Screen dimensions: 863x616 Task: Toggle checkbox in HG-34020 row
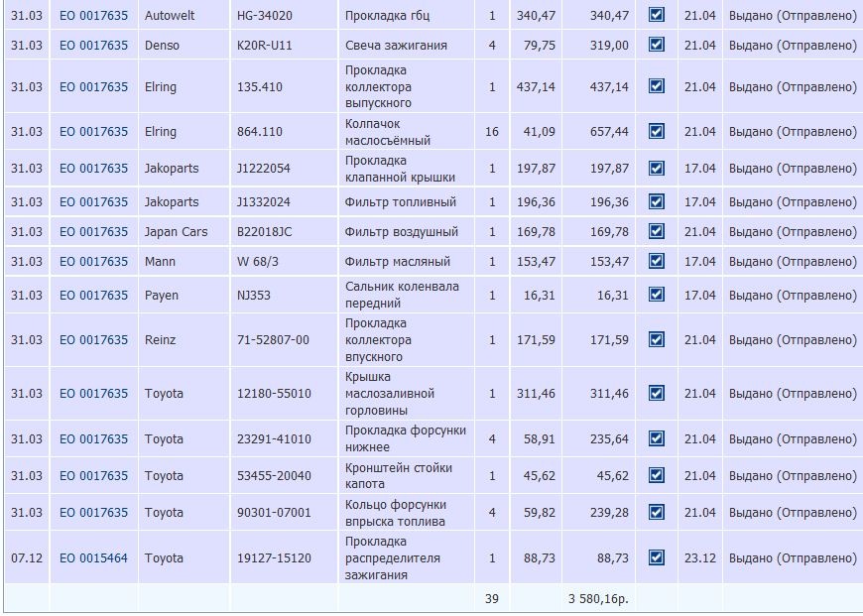coord(656,15)
